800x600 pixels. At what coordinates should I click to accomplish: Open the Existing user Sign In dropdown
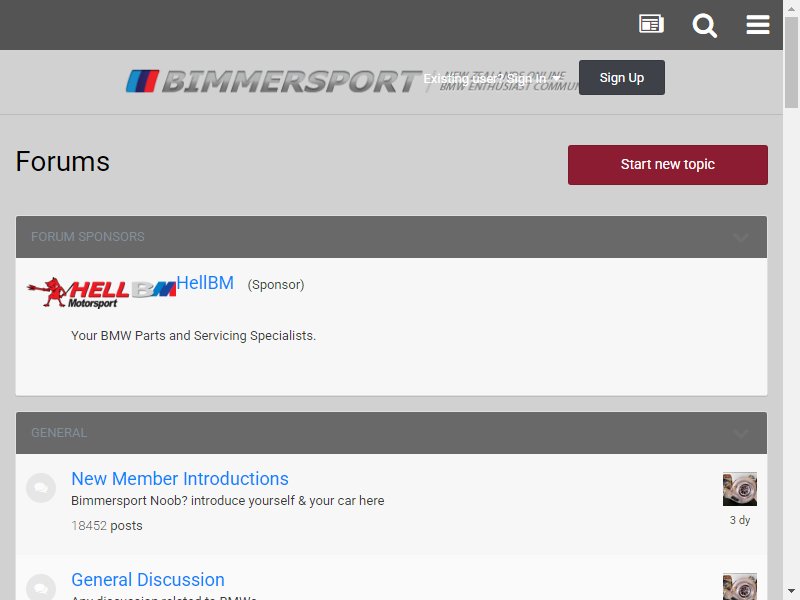[492, 79]
